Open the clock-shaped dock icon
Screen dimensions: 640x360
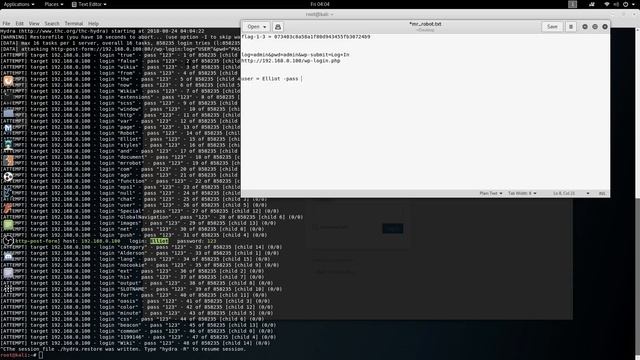[x=8, y=241]
